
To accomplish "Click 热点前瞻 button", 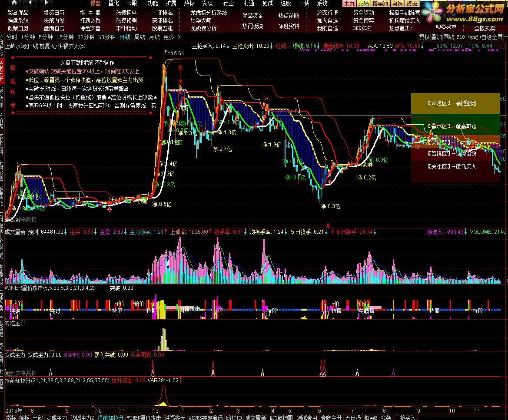I will 289,16.
